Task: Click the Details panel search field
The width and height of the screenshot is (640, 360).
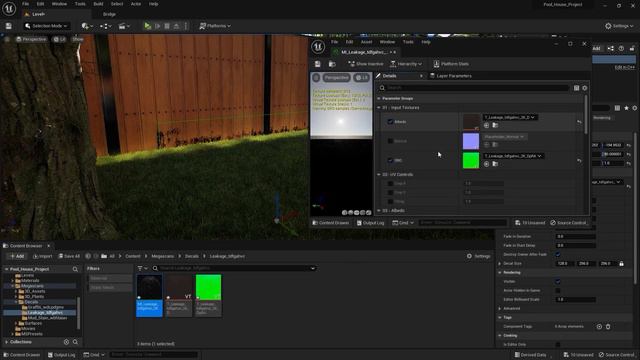Action: [473, 88]
